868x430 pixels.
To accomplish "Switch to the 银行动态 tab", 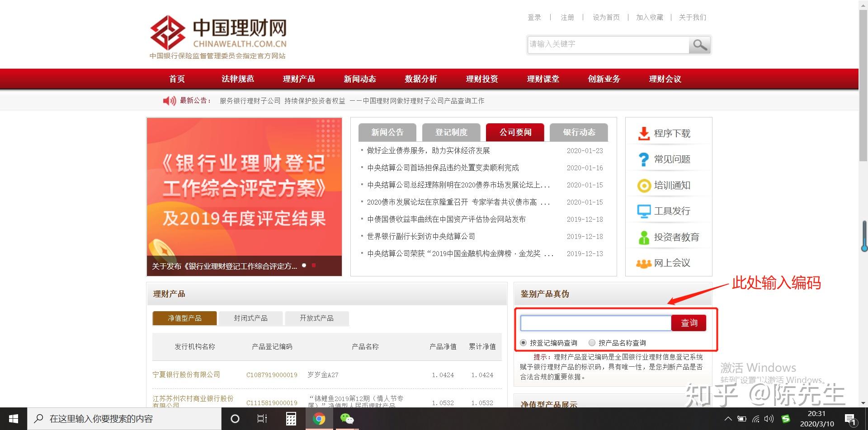I will [579, 132].
